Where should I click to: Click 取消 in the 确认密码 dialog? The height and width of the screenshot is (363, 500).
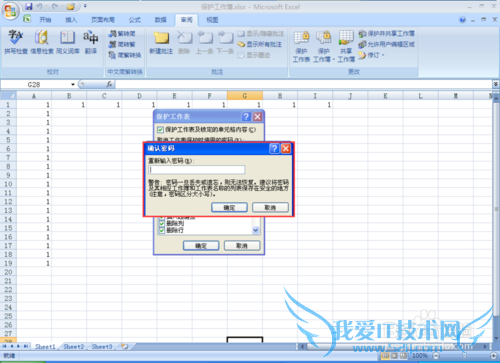(270, 207)
